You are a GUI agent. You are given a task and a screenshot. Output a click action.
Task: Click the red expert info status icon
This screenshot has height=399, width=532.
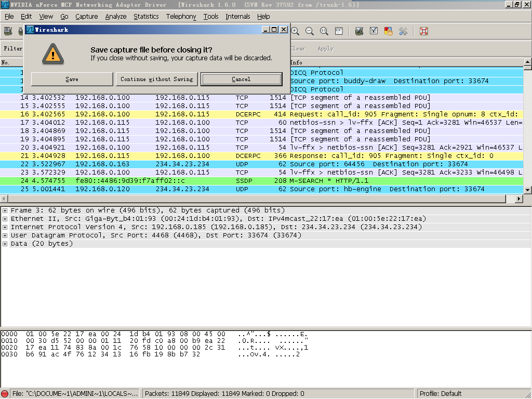(5, 394)
